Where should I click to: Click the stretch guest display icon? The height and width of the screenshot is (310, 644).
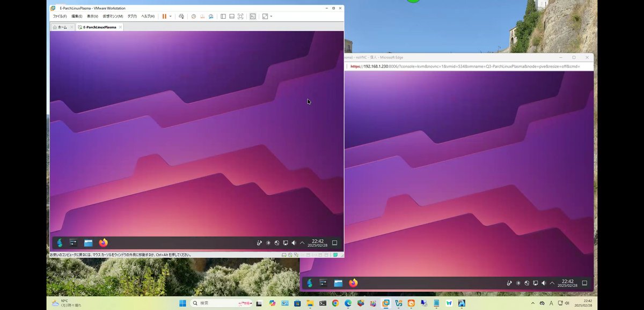tap(265, 17)
